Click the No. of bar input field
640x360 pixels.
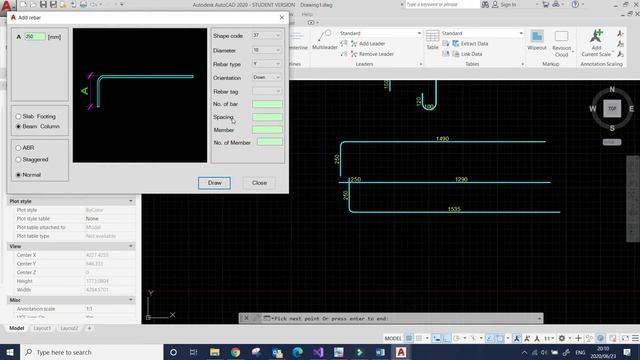click(267, 104)
